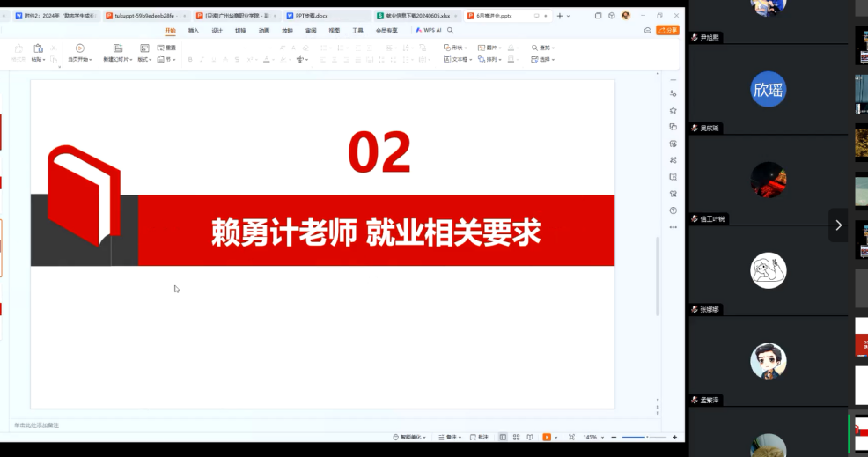Open the 插入 ribbon tab
The height and width of the screenshot is (457, 868).
coord(194,30)
